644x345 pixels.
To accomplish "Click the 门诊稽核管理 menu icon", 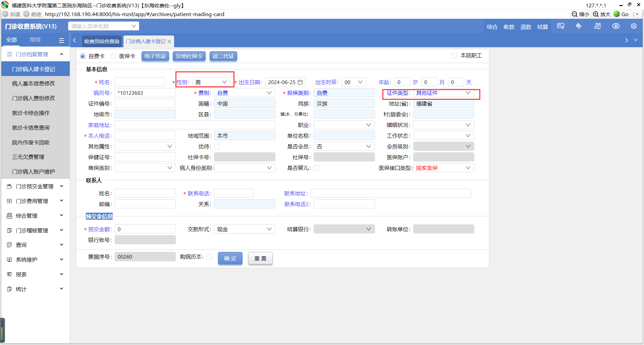I will click(x=9, y=230).
